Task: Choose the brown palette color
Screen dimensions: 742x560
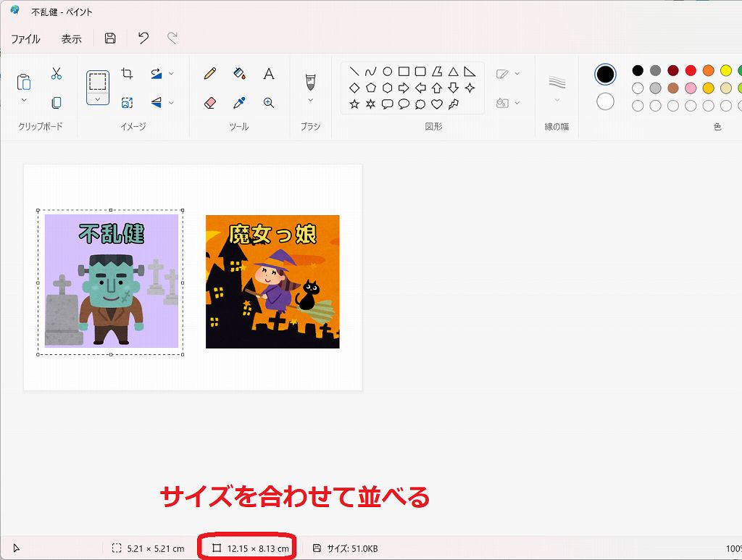Action: coord(673,88)
